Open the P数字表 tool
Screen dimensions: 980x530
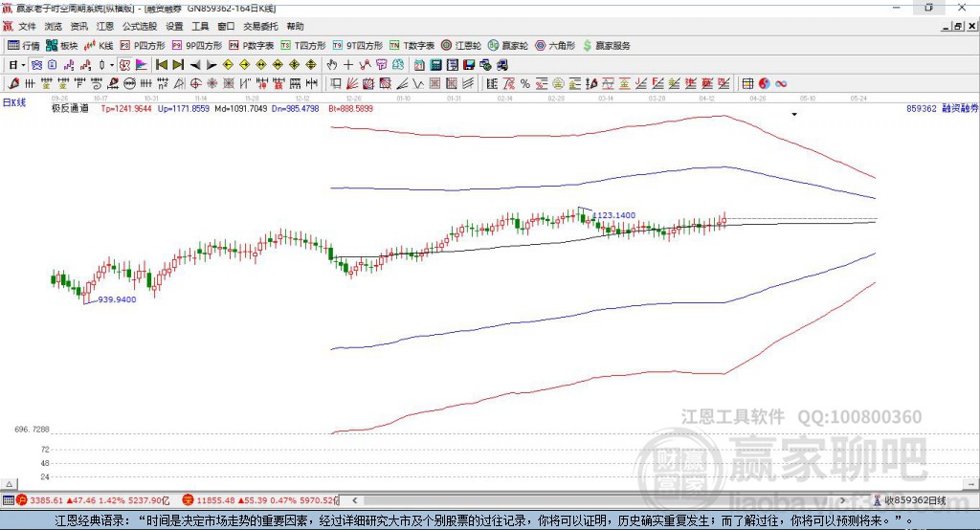pyautogui.click(x=252, y=46)
